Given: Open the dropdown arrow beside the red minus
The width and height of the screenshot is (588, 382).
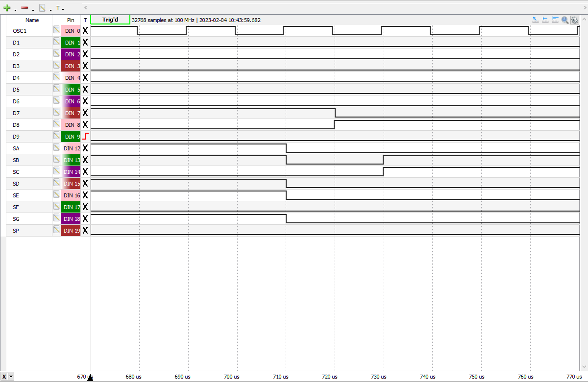Looking at the screenshot, I should point(32,9).
